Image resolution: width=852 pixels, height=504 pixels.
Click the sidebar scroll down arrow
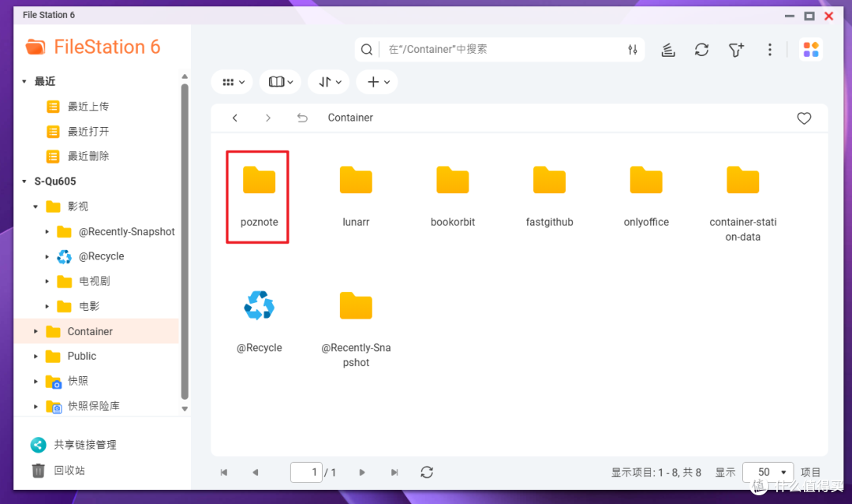point(185,409)
